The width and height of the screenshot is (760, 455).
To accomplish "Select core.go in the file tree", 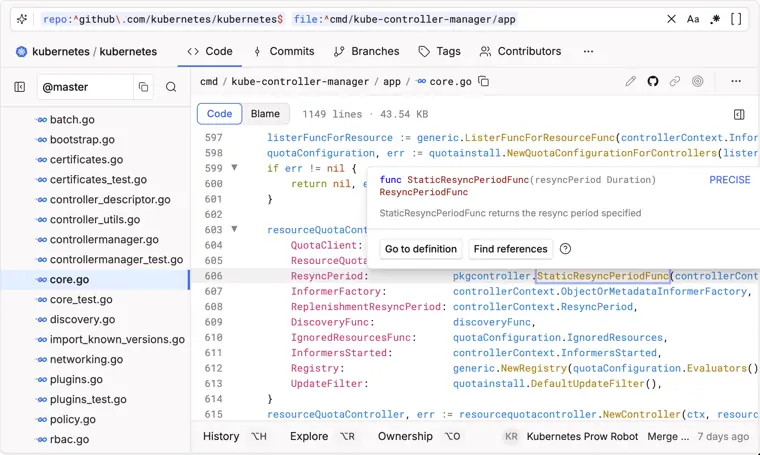I will 95,280.
